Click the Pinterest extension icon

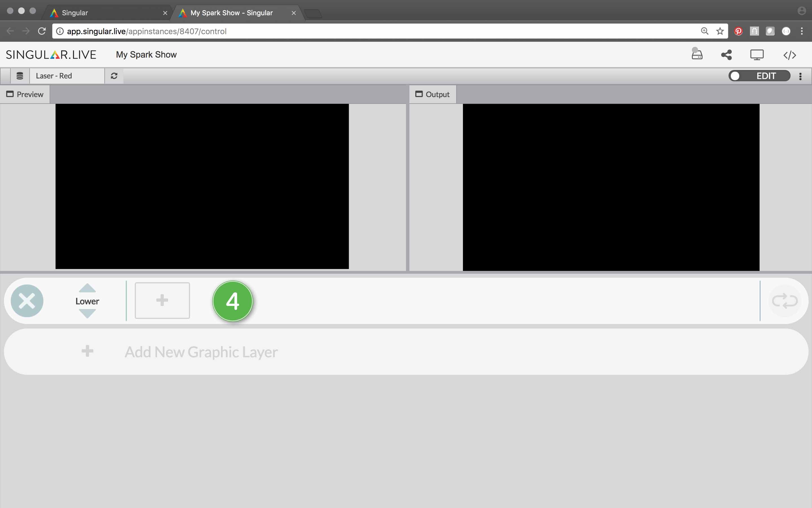pos(738,31)
